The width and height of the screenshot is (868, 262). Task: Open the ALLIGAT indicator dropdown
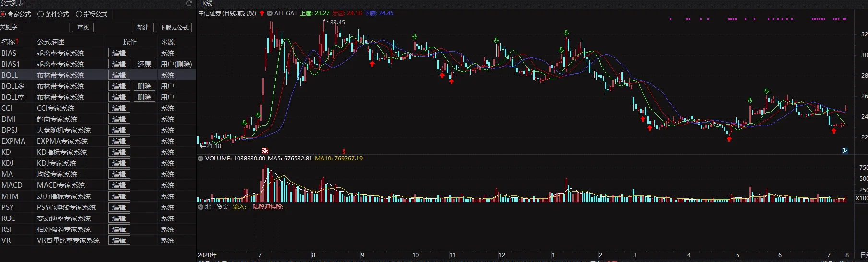click(270, 13)
